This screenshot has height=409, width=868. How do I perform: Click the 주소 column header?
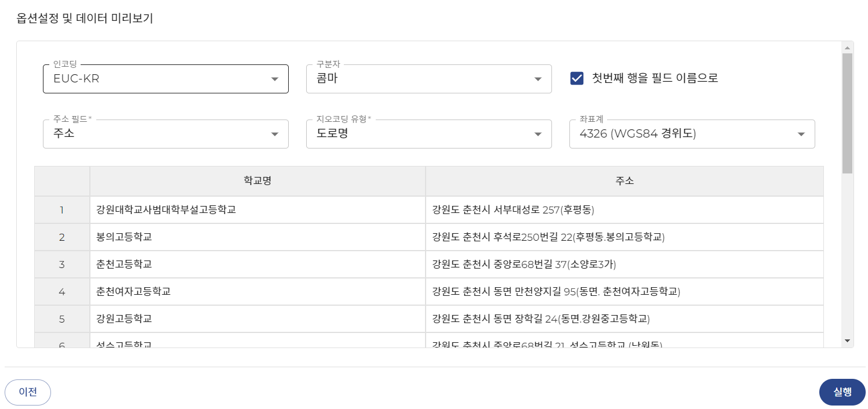(x=624, y=181)
